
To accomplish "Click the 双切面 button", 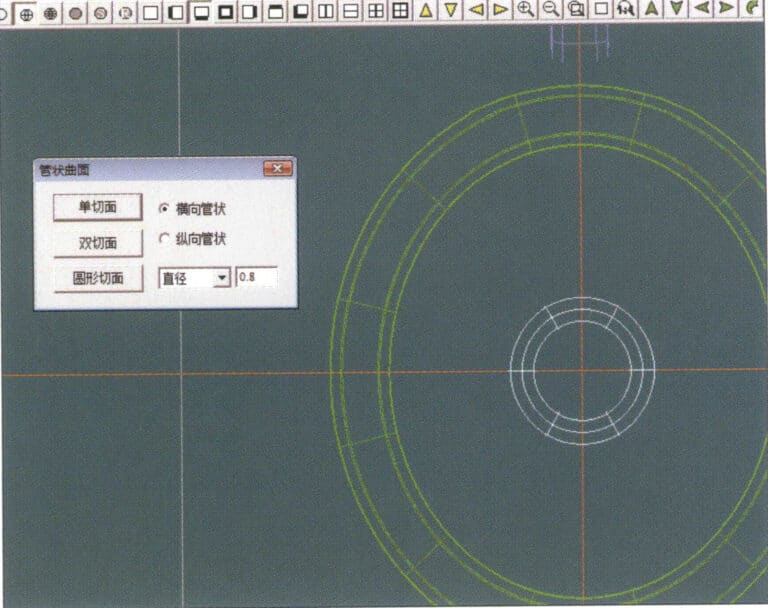I will click(98, 243).
